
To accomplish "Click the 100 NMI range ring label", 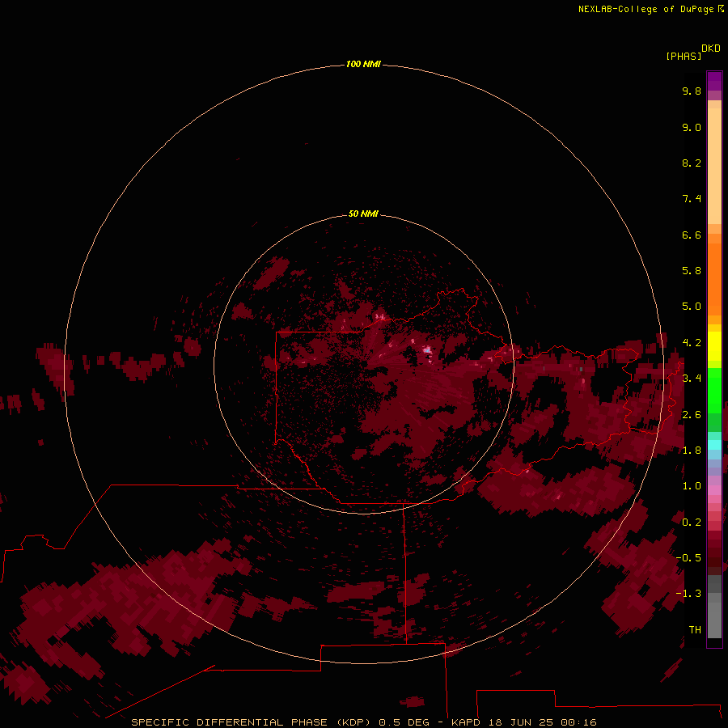I will 363,64.
